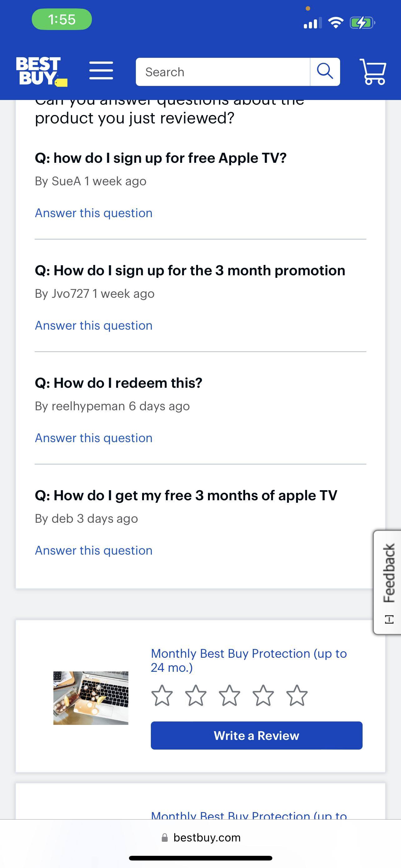Click the search magnifying glass icon
Screen dimensions: 401x868
tap(324, 72)
